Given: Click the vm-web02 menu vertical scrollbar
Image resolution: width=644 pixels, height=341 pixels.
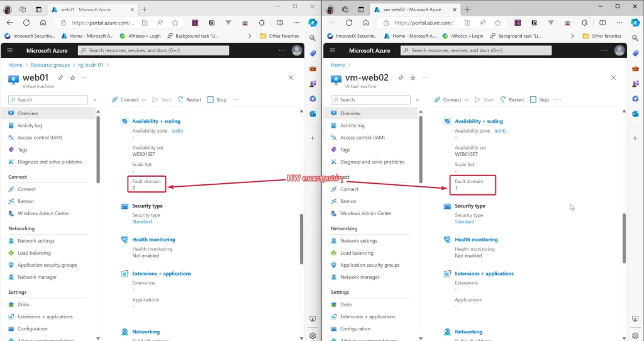Looking at the screenshot, I should (x=421, y=150).
